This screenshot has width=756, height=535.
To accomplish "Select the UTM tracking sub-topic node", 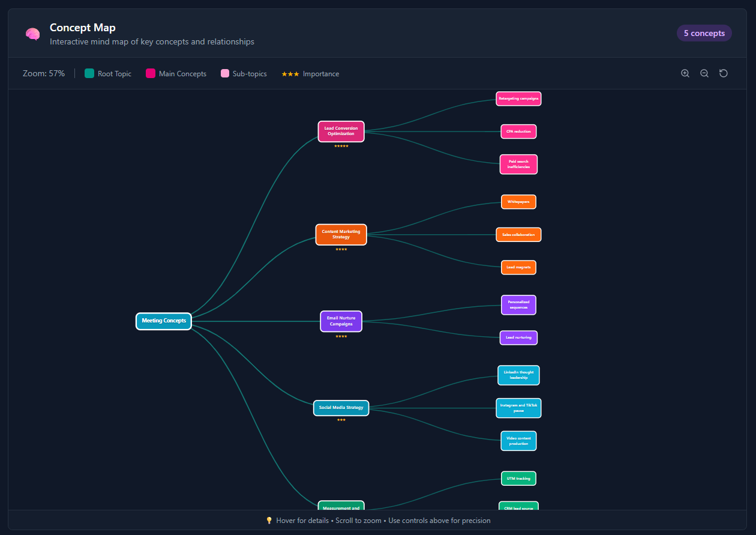I will [518, 478].
